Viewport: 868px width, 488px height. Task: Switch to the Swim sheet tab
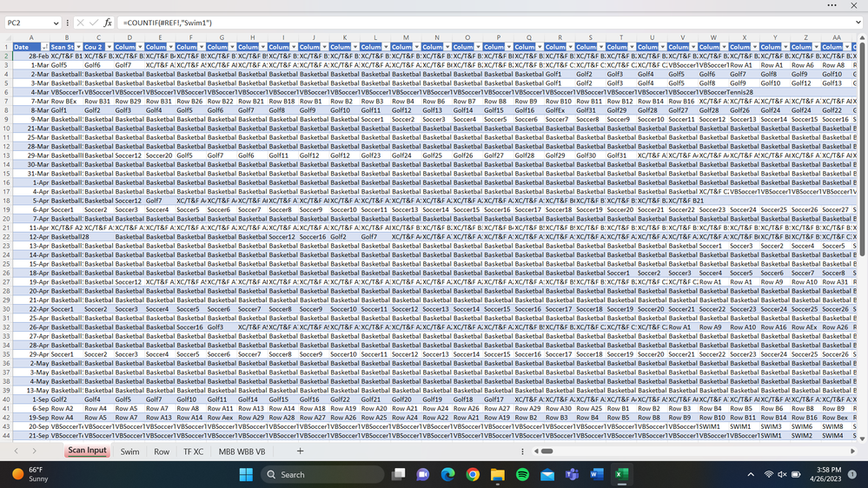pyautogui.click(x=129, y=452)
